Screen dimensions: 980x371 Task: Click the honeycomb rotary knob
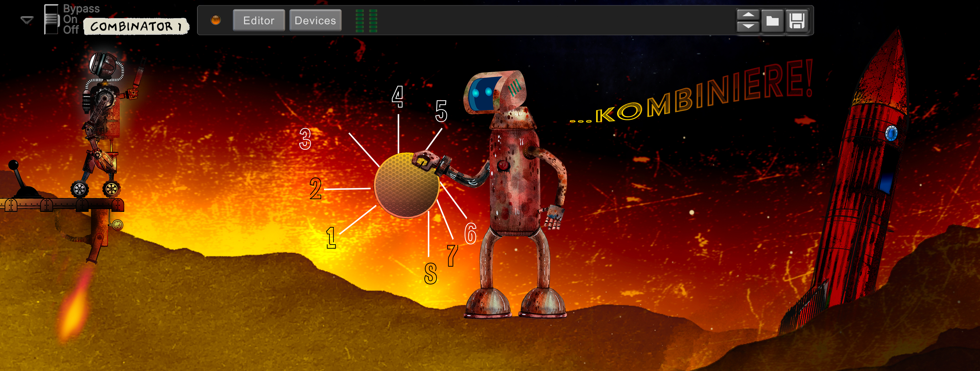pos(407,185)
